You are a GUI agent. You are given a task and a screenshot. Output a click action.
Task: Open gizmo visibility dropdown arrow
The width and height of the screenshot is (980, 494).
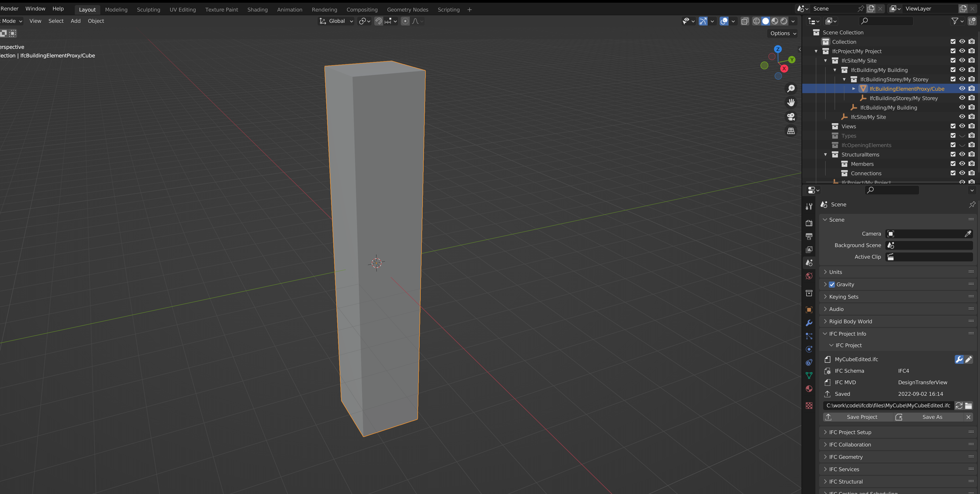coord(712,21)
